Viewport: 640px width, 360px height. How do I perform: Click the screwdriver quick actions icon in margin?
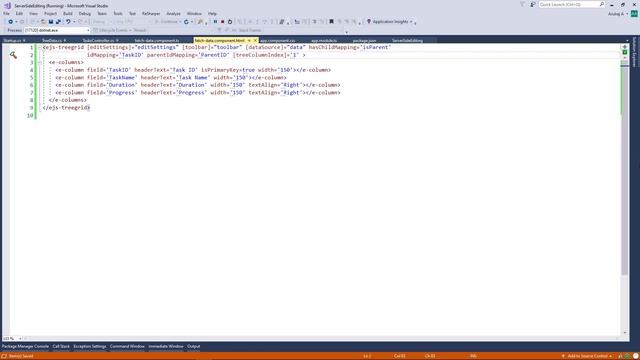pyautogui.click(x=13, y=55)
